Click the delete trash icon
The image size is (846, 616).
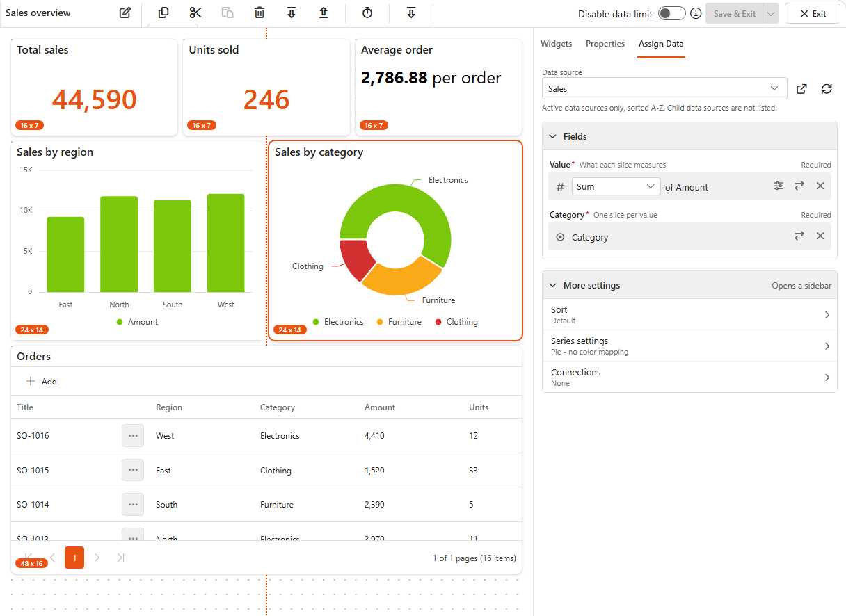260,13
